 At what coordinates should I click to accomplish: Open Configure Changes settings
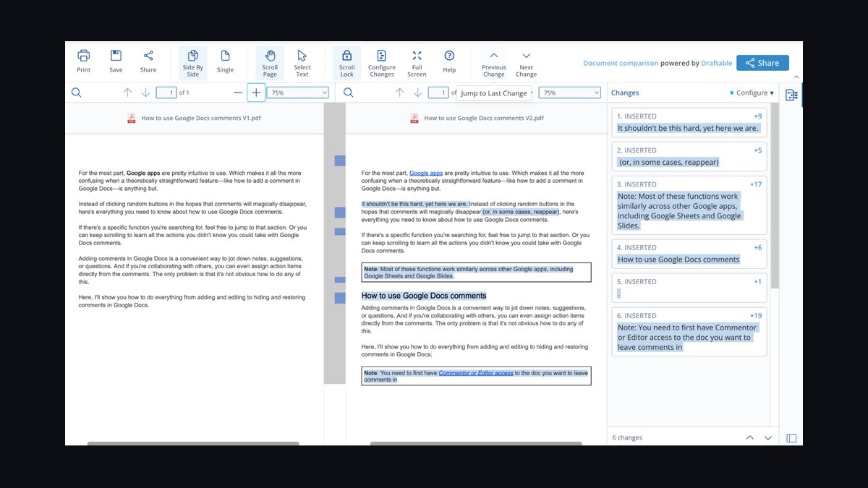coord(382,63)
